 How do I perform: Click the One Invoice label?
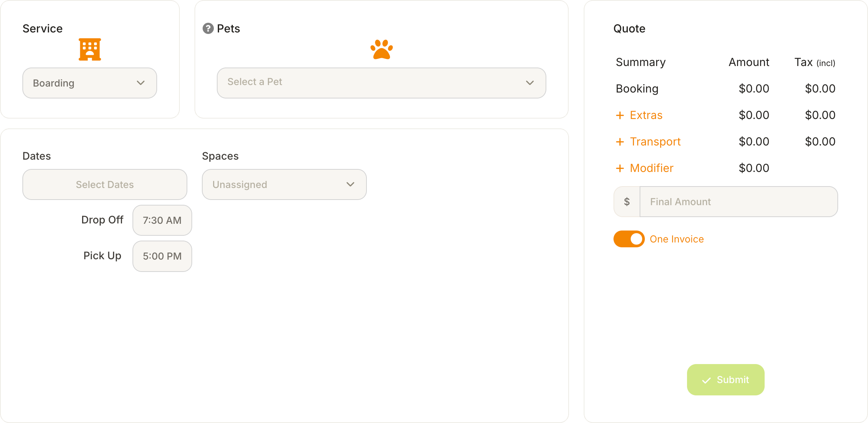click(677, 239)
